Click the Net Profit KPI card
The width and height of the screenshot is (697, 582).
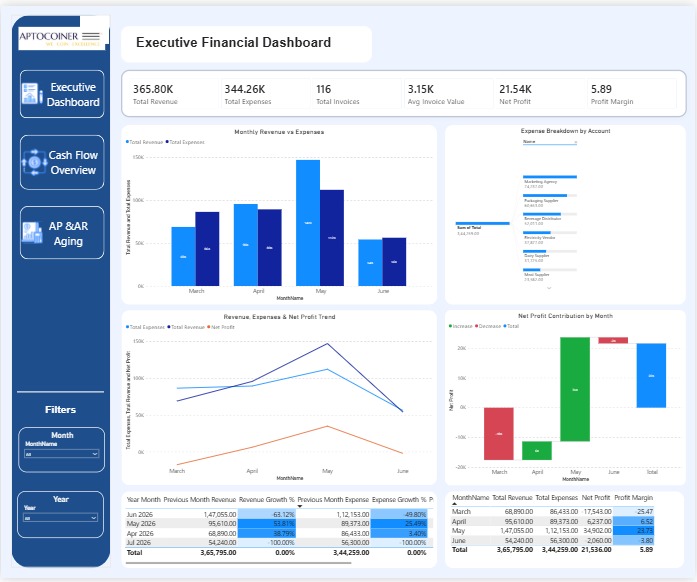541,94
